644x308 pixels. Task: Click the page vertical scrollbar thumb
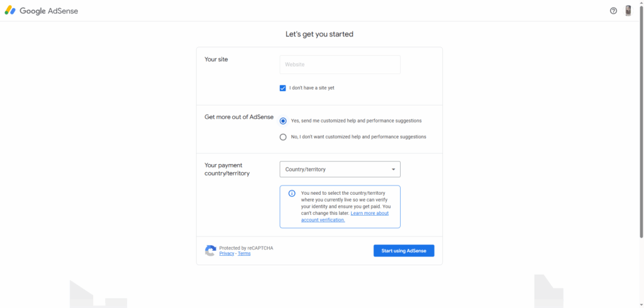point(641,121)
